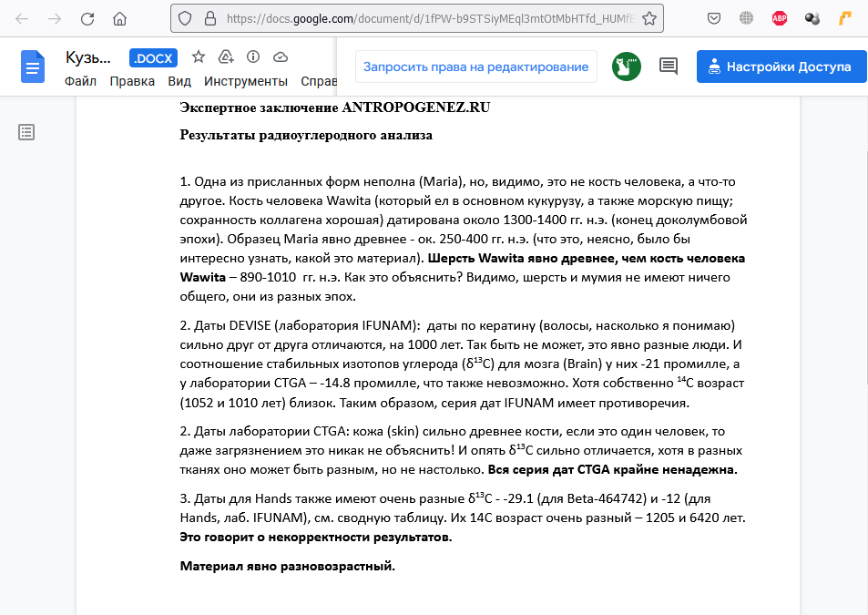
Task: Star the document in Google Docs
Action: pos(199,56)
